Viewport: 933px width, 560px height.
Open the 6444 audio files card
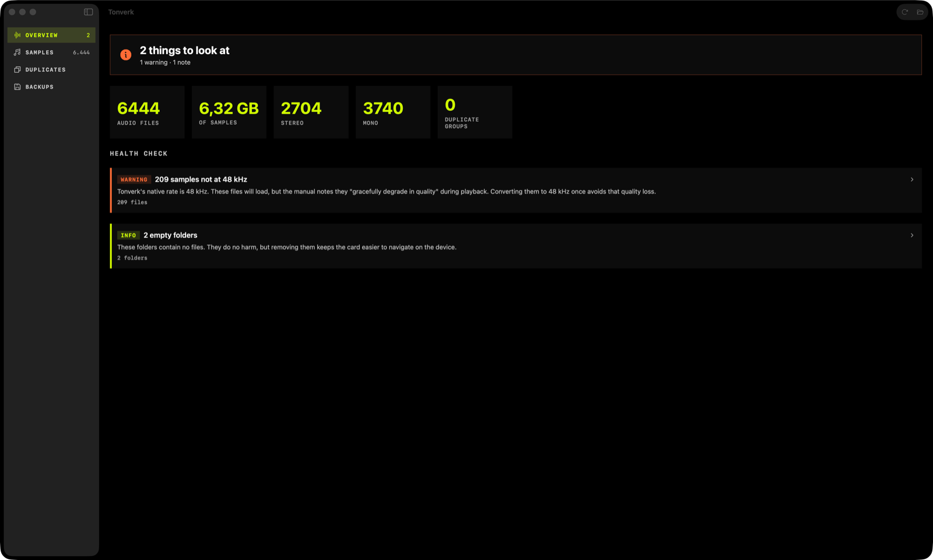click(147, 112)
